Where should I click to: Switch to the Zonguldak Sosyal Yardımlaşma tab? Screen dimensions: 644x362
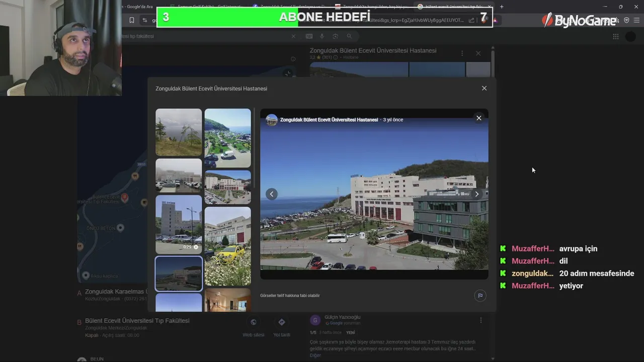tap(289, 7)
